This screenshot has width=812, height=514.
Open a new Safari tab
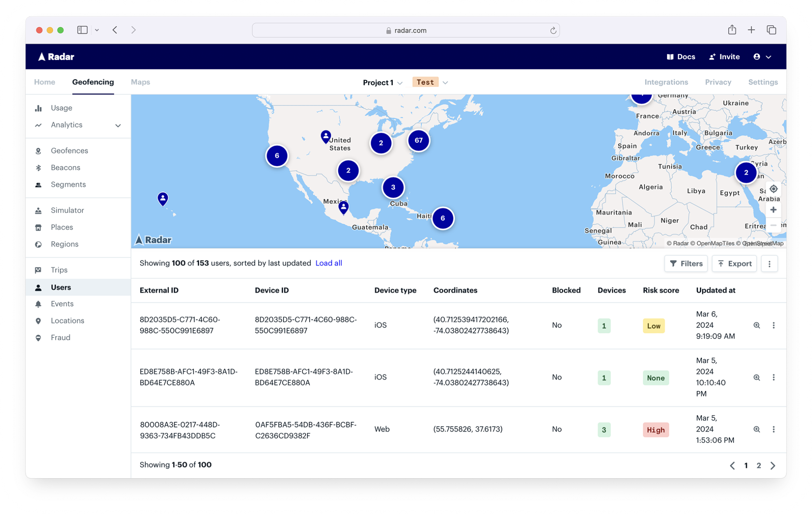(x=751, y=30)
